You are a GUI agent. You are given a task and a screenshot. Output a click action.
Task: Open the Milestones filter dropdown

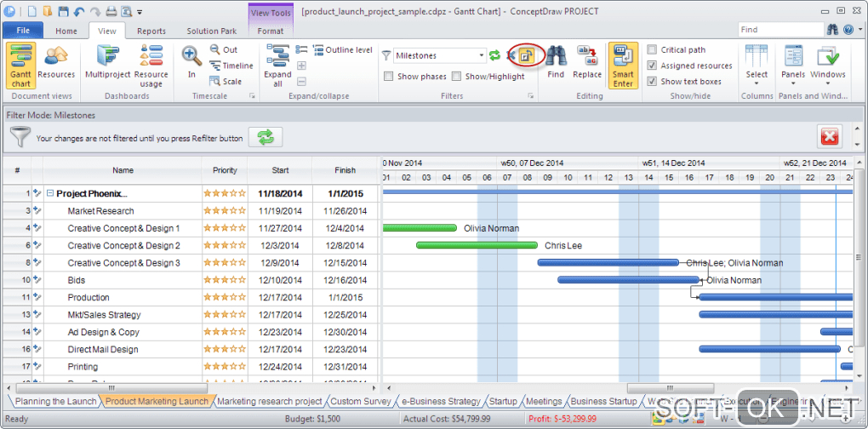pos(481,55)
